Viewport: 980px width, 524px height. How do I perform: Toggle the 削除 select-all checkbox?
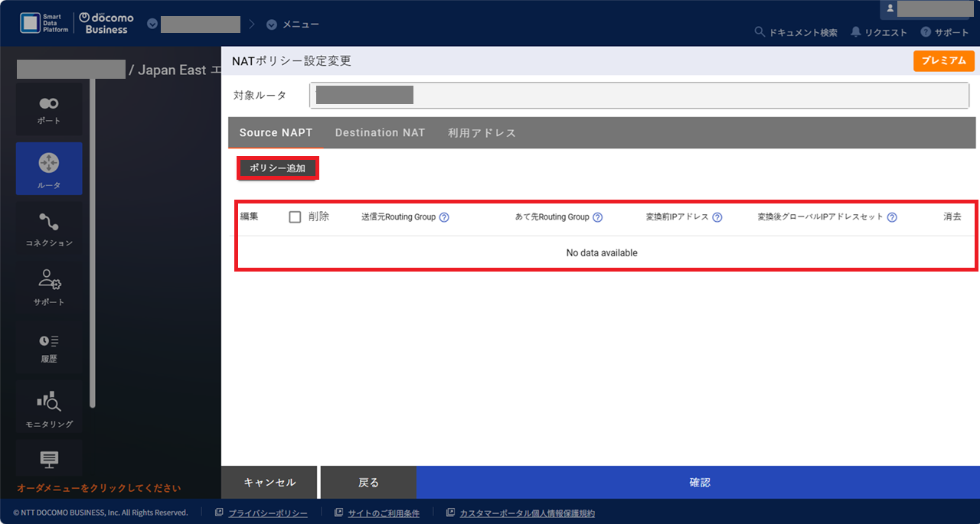coord(295,217)
